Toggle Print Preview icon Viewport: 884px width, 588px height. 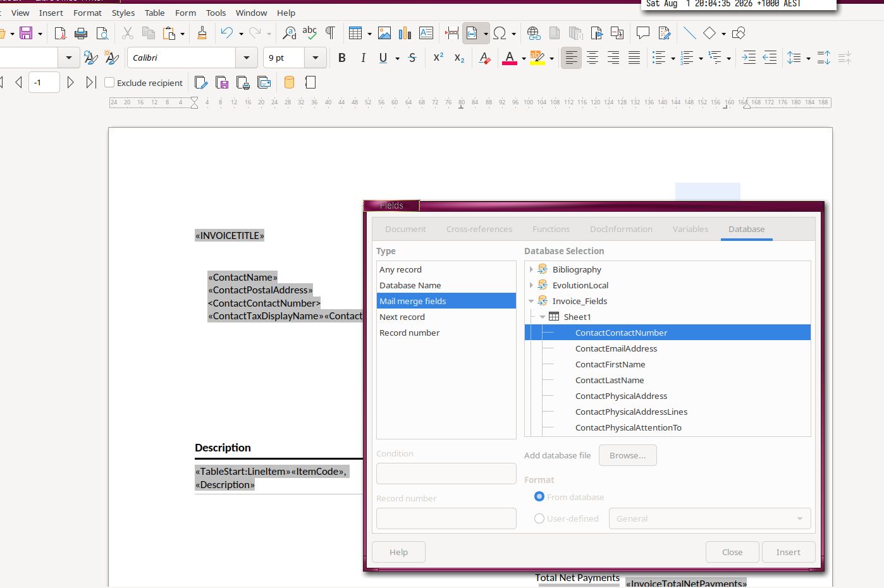102,33
